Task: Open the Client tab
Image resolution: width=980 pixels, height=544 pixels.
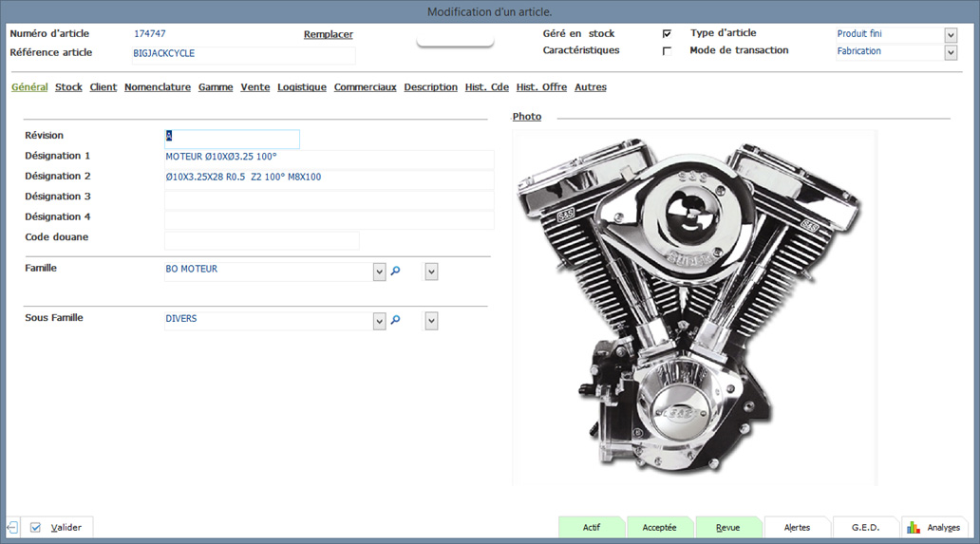Action: point(104,86)
